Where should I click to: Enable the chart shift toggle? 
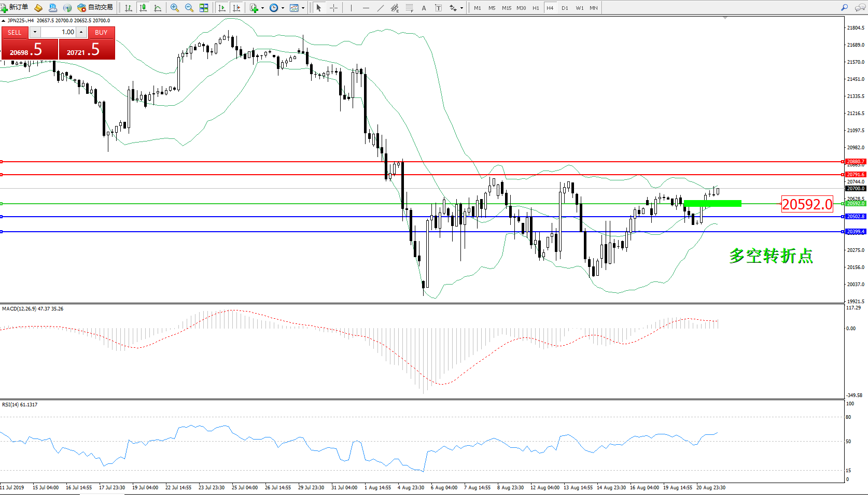point(237,8)
